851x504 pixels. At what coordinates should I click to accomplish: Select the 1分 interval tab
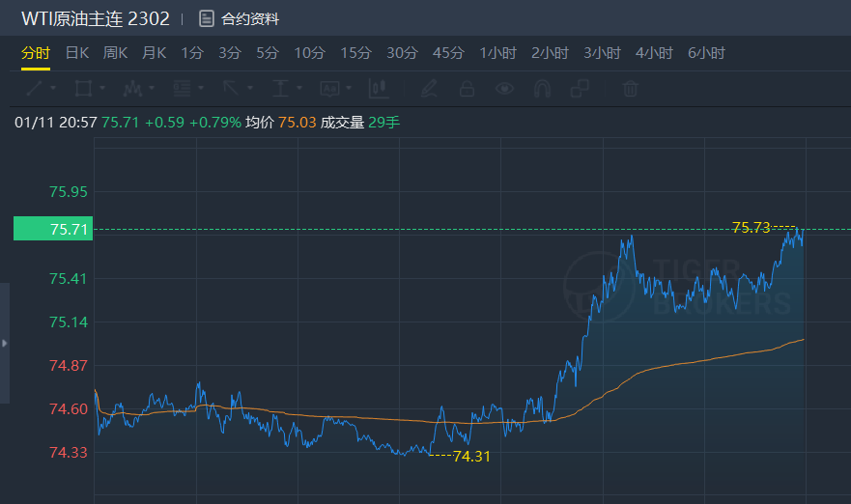tap(192, 53)
